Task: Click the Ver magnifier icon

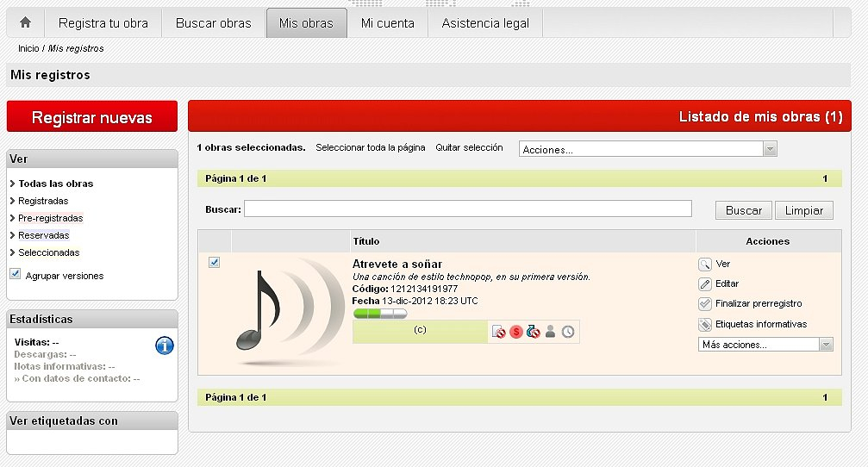Action: click(705, 265)
